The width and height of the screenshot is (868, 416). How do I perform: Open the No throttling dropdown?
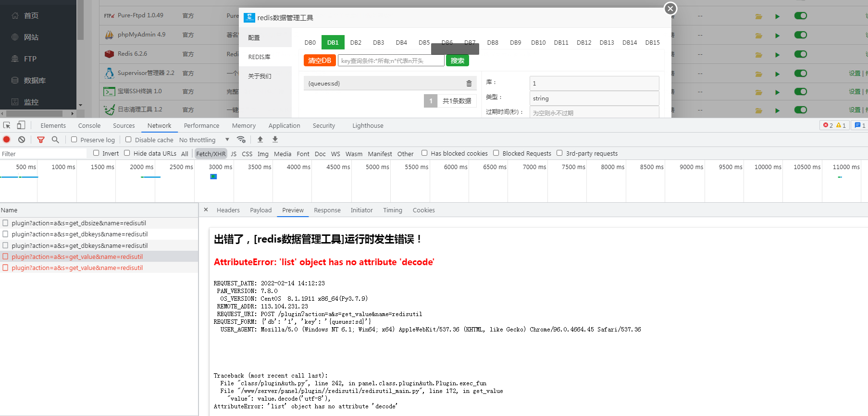click(204, 140)
